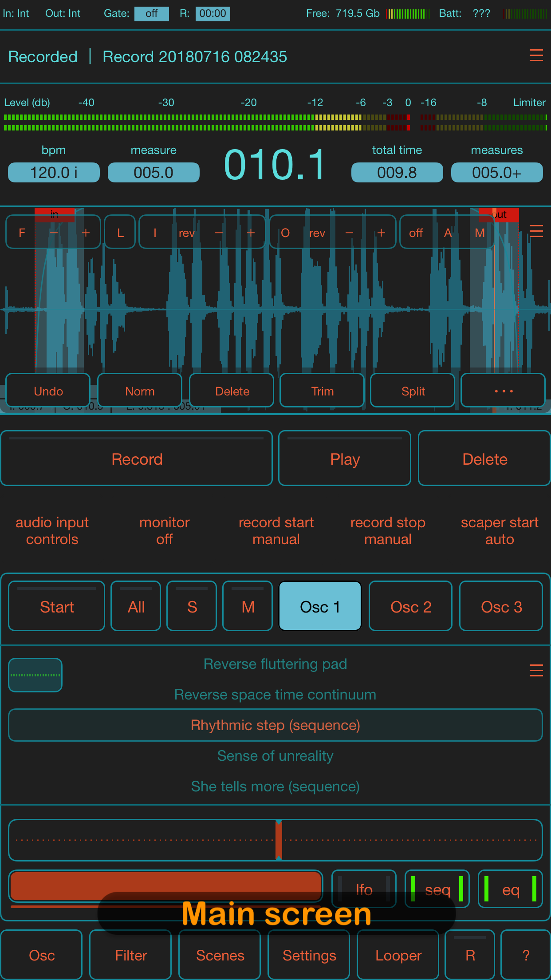
Task: Open the waveform editor hamburger menu
Action: (536, 231)
